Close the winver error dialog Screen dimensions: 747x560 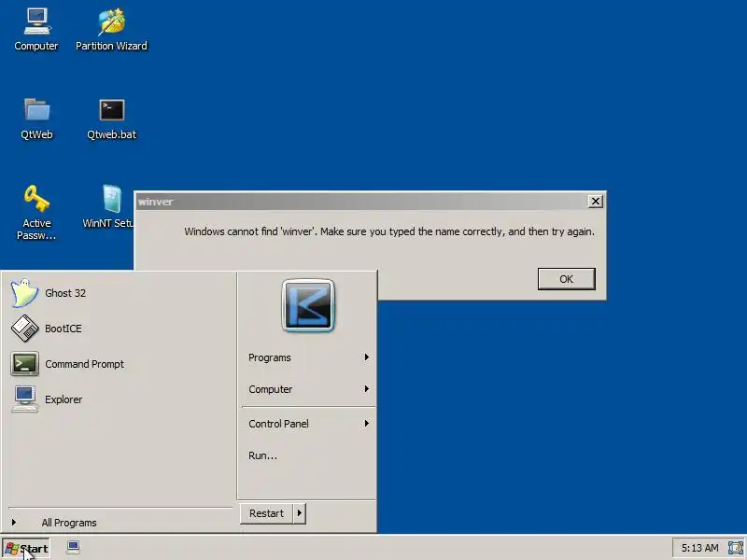(596, 202)
